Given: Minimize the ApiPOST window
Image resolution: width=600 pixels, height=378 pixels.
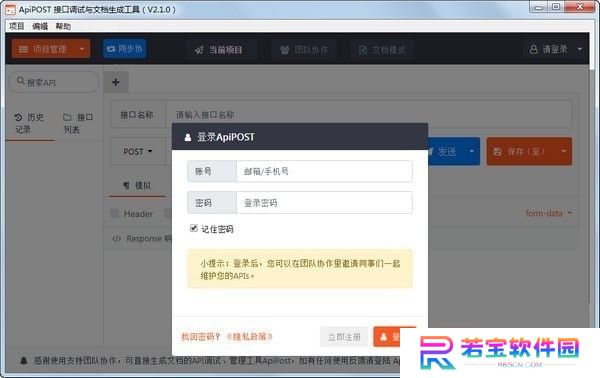Looking at the screenshot, I should tap(538, 7).
